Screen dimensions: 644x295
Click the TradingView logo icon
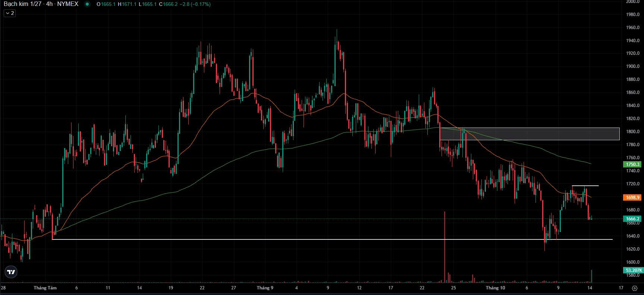pyautogui.click(x=11, y=272)
